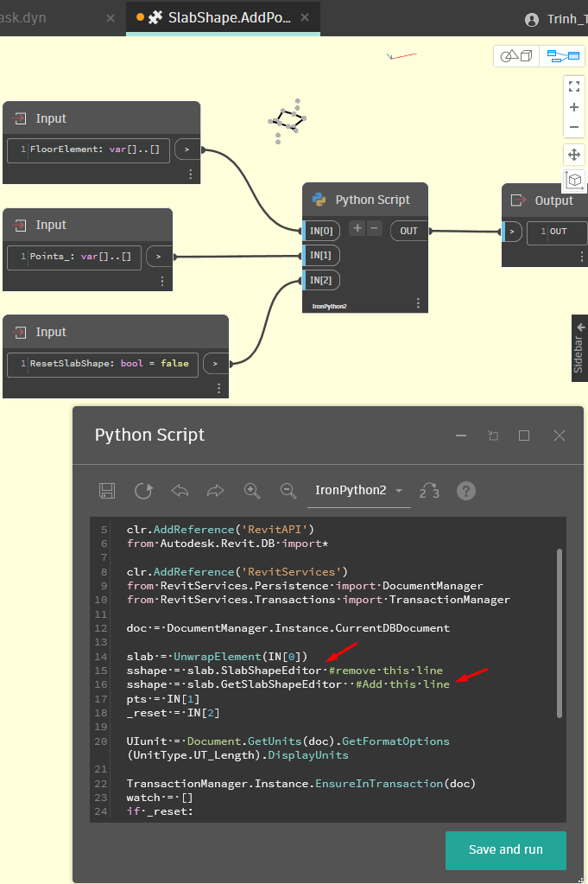This screenshot has height=884, width=588.
Task: Edit FloorElement: var[]..[] text field
Action: coord(88,150)
